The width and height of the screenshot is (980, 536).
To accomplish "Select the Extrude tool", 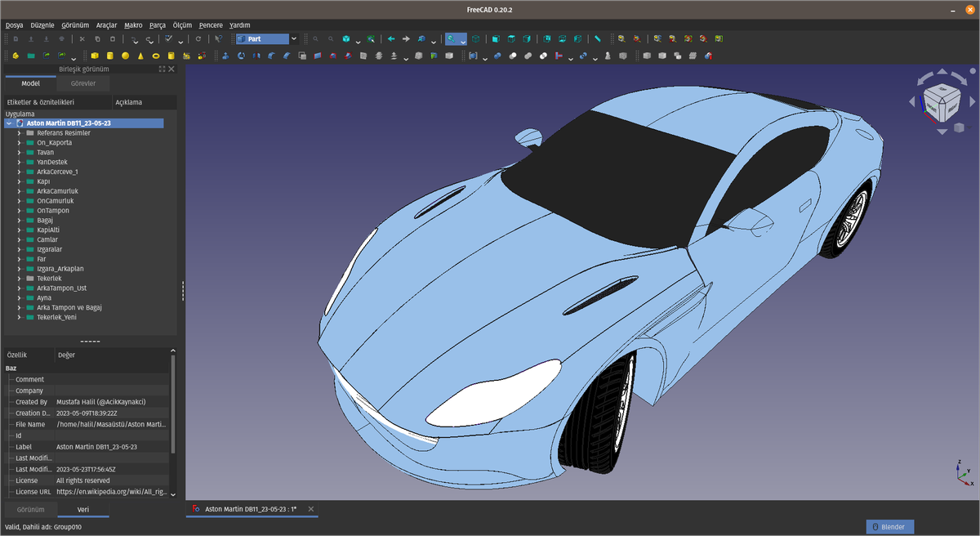I will tap(225, 56).
